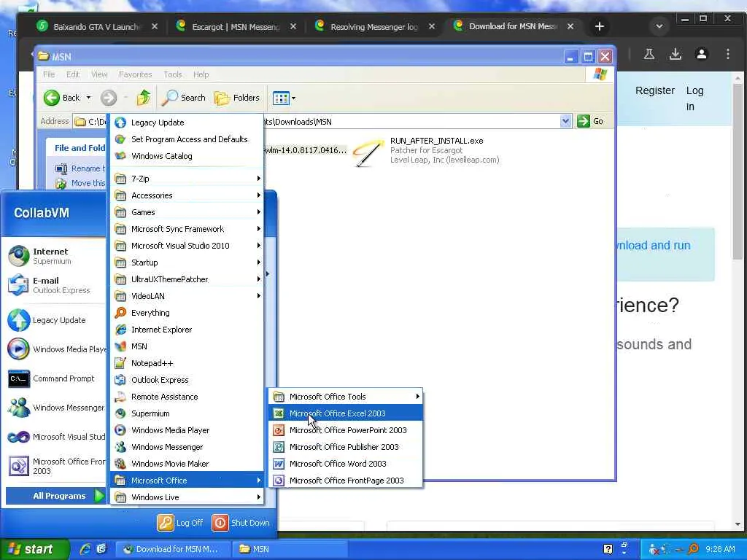Switch to Baixando GTA V Launcher tab
The height and width of the screenshot is (560, 747).
click(97, 27)
